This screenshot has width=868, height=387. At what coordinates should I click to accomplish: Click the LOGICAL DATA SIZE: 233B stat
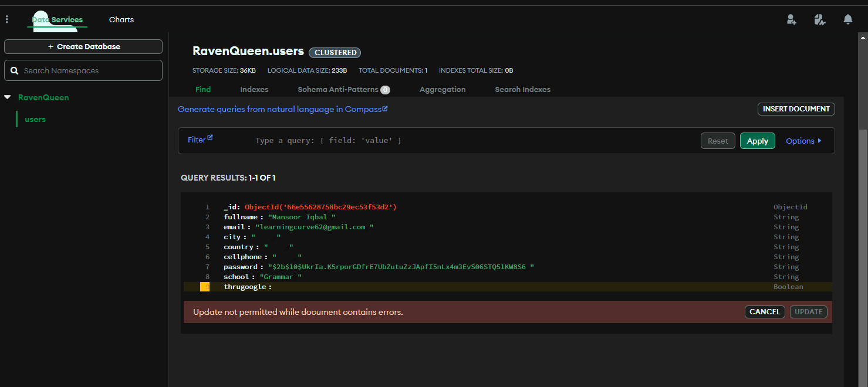coord(308,70)
